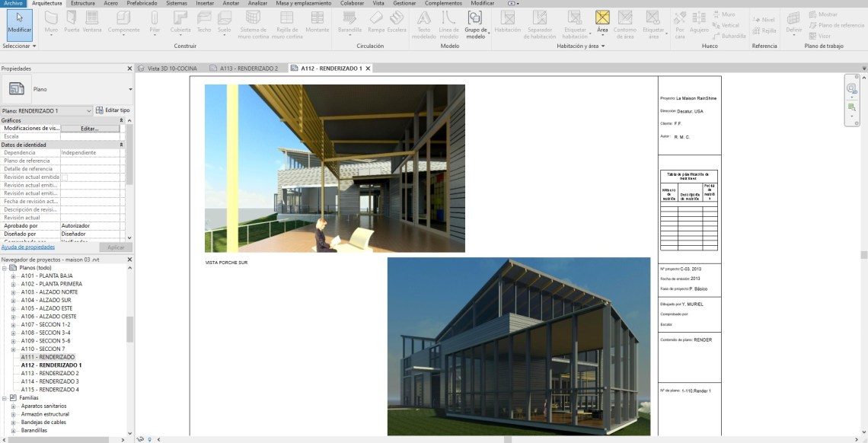
Task: Open the Ayuda de propiedades link
Action: (27, 247)
